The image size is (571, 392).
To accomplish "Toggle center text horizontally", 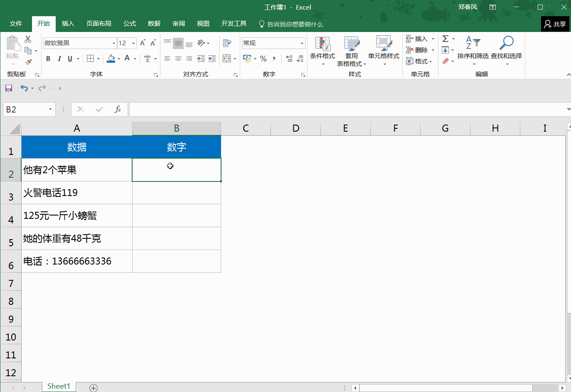I will 178,59.
